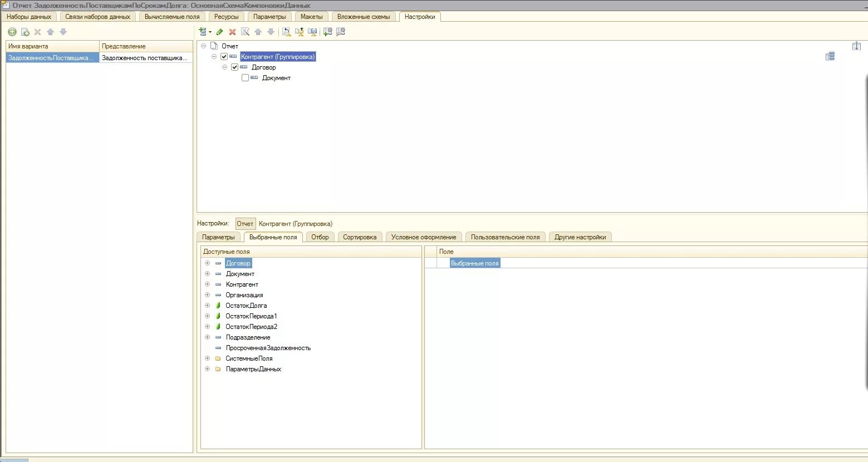Select Документ row in report structure
Viewport: 868px width, 462px height.
(276, 78)
